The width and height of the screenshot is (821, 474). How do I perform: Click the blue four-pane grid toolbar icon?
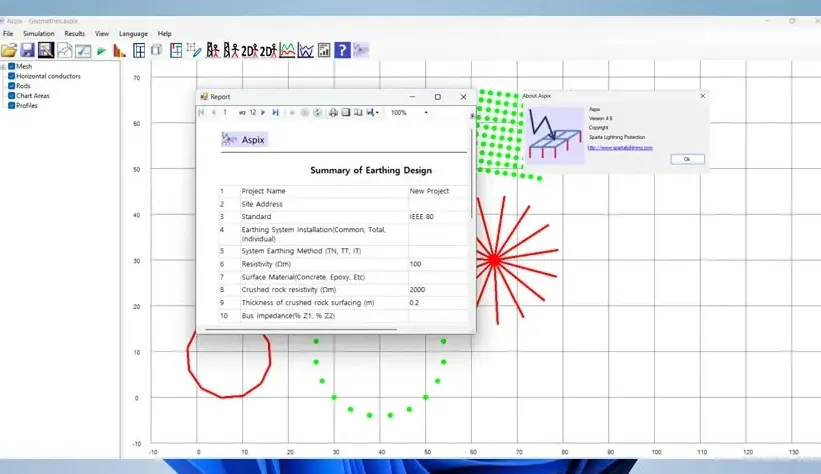click(x=139, y=50)
